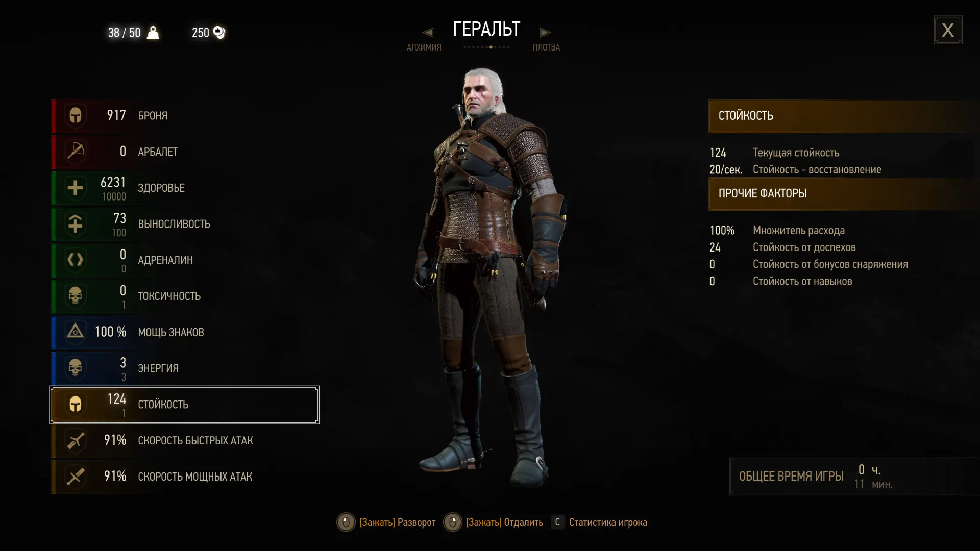Select the Здоровье plus icon

[x=76, y=188]
